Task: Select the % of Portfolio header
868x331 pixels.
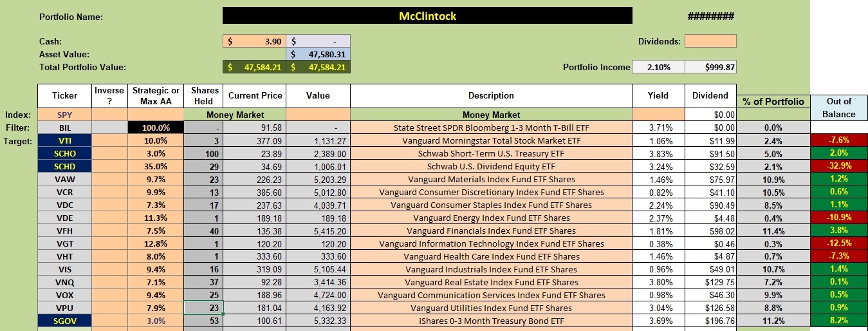Action: pyautogui.click(x=773, y=102)
